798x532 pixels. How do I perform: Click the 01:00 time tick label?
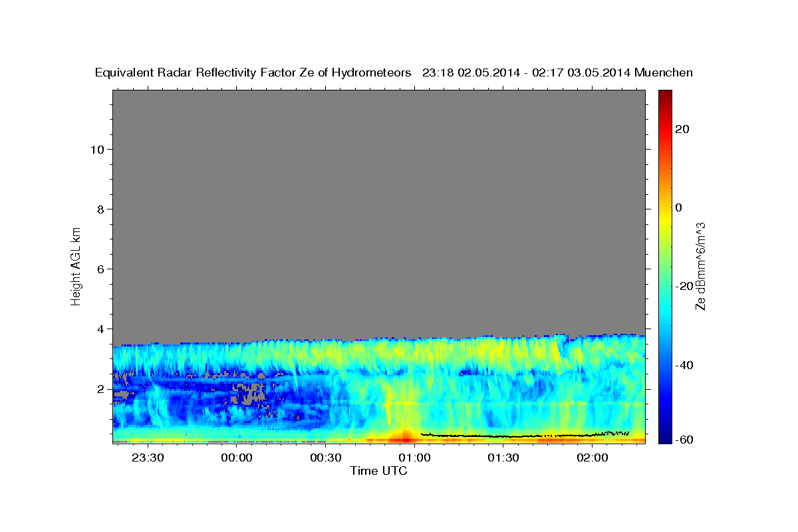[x=414, y=458]
